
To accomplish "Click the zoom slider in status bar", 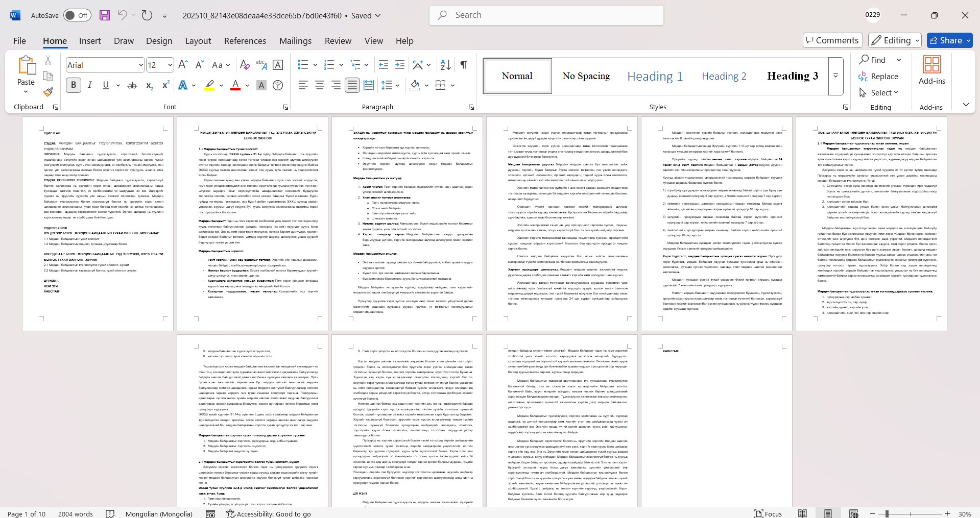I will coord(911,514).
